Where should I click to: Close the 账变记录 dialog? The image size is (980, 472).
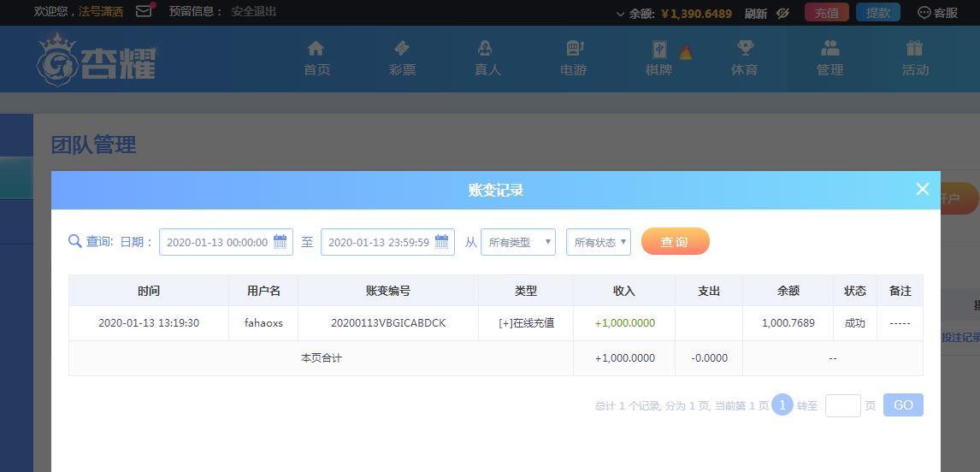922,189
